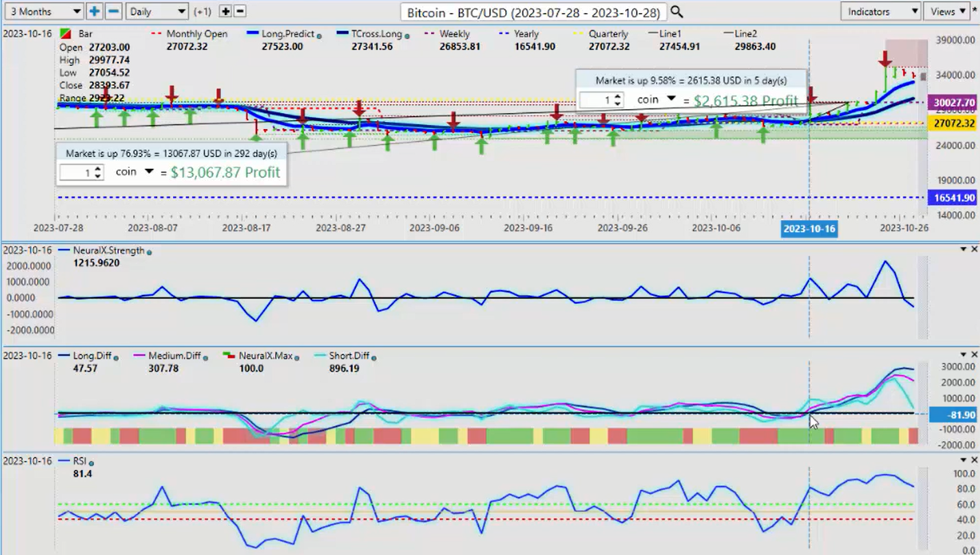Click the blue 16541.90 price tag
Image resolution: width=980 pixels, height=555 pixels.
coord(954,198)
